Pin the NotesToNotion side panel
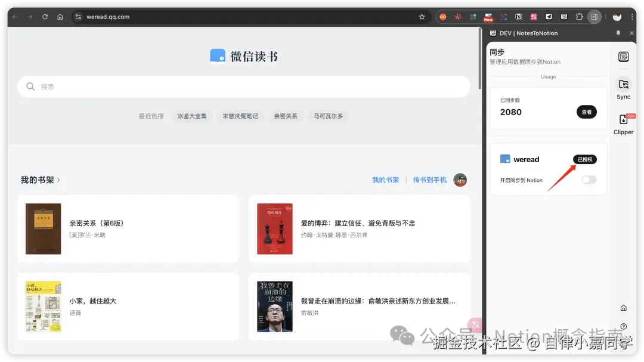This screenshot has width=644, height=362. pos(618,33)
